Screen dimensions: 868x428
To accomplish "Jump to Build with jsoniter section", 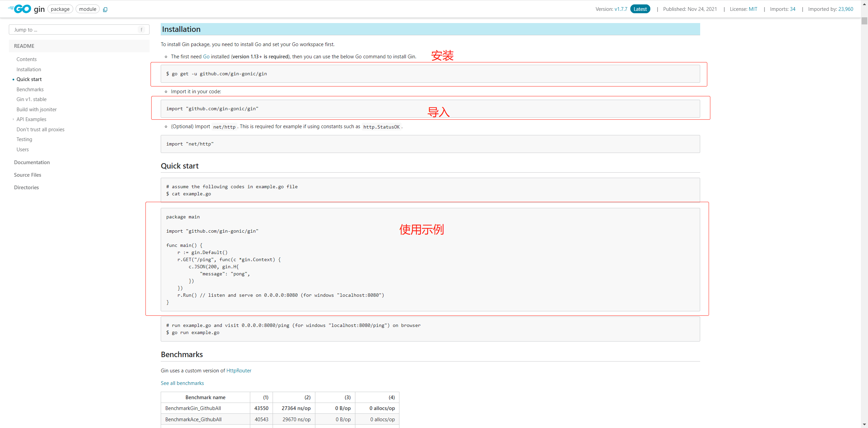I will pos(36,110).
